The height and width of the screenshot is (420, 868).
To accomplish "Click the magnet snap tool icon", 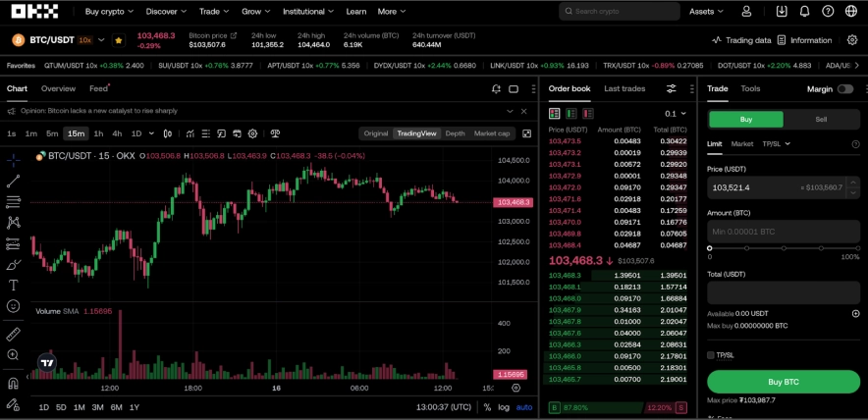I will [14, 384].
